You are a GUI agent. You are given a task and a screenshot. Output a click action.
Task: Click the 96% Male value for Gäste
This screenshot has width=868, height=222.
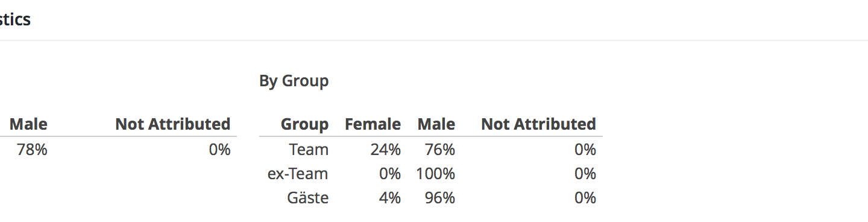440,198
